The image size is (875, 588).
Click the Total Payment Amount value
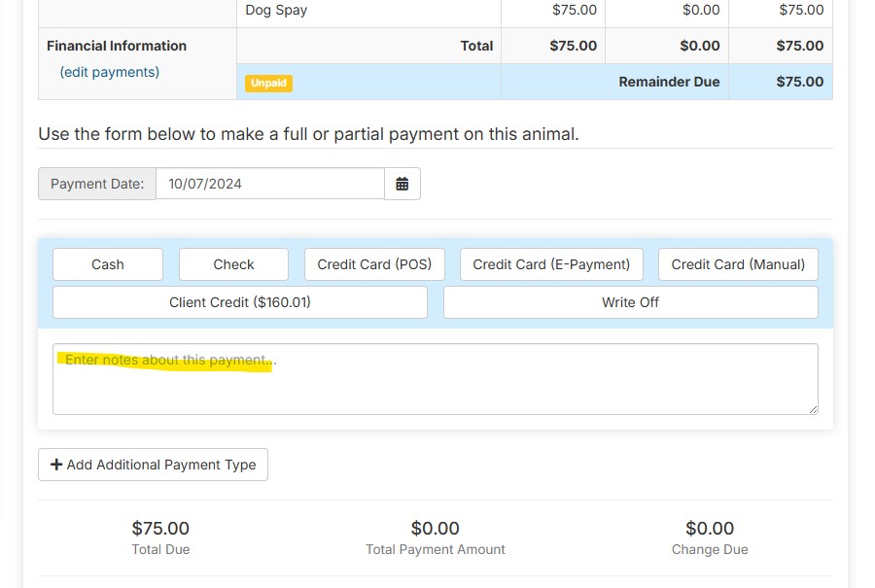pyautogui.click(x=435, y=528)
